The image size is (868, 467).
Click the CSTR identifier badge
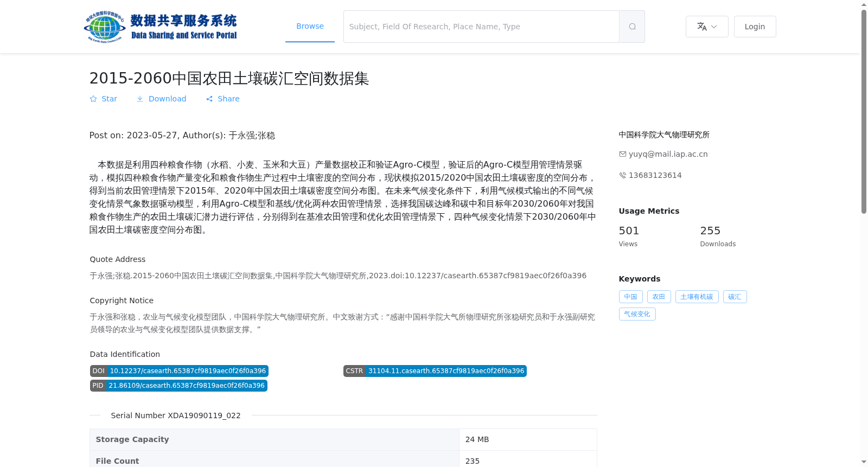tap(435, 371)
